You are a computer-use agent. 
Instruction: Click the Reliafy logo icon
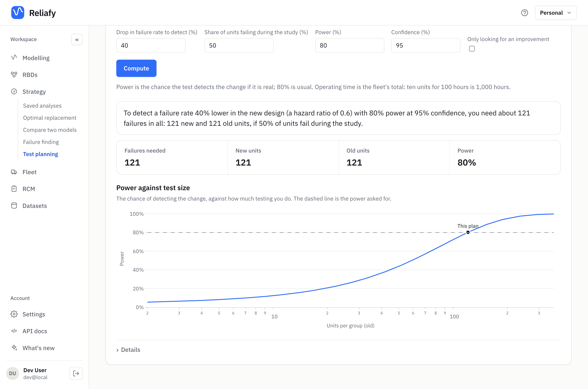[18, 13]
